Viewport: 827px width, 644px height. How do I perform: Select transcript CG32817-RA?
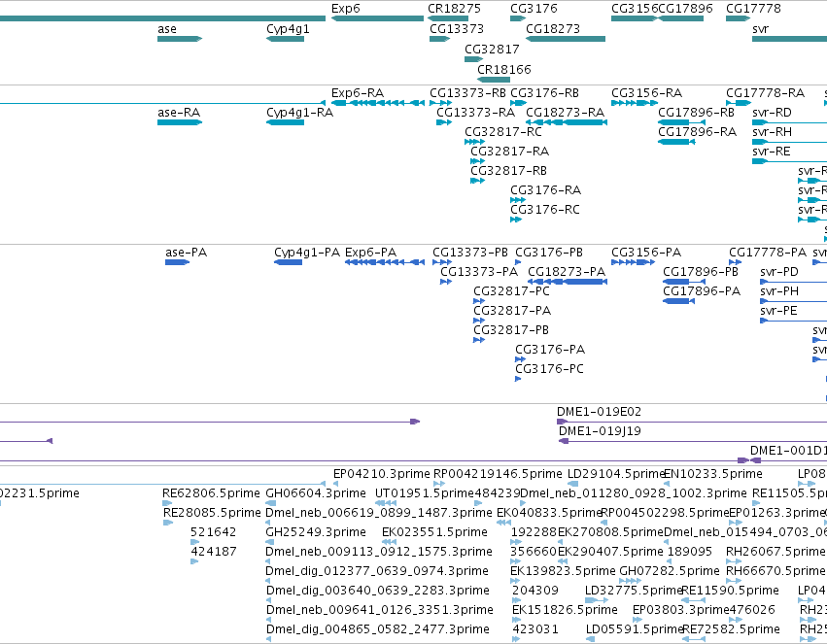(477, 161)
